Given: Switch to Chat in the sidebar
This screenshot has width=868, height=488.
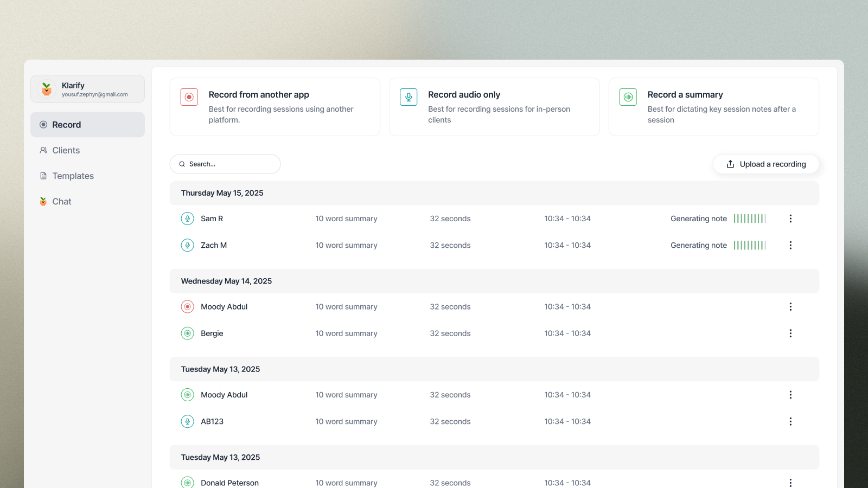Looking at the screenshot, I should pos(61,201).
